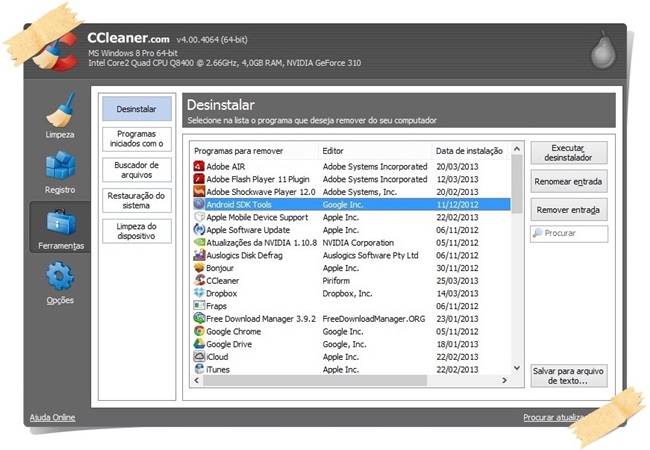Viewport: 650px width, 450px height.
Task: Open Restauração do sistema tab
Action: [137, 201]
